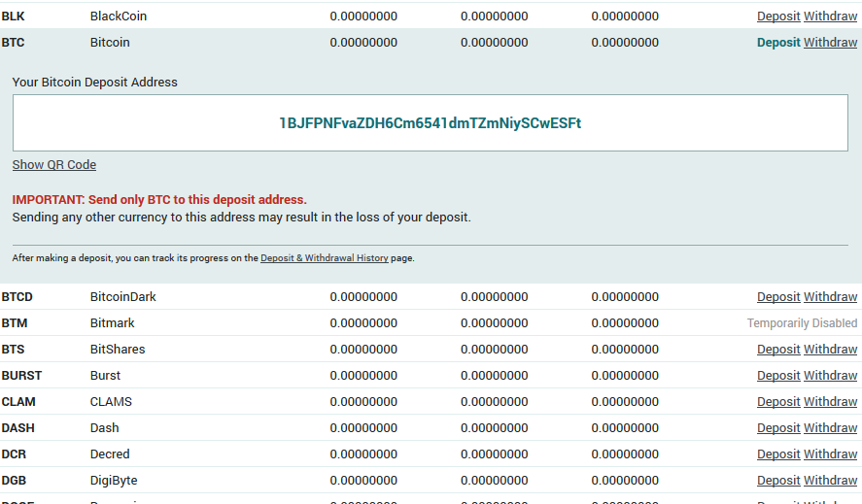Click the BLK ticker symbol

pos(14,17)
